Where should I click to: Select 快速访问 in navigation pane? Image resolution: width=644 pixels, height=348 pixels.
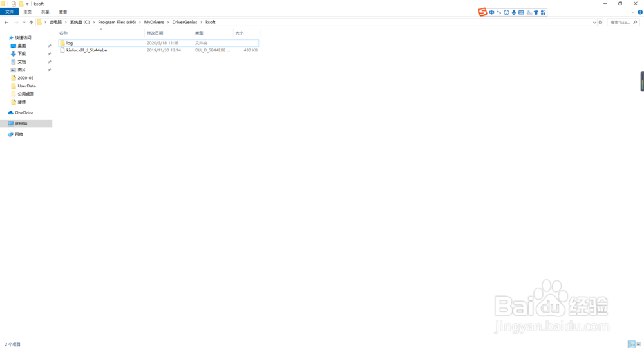pos(23,38)
